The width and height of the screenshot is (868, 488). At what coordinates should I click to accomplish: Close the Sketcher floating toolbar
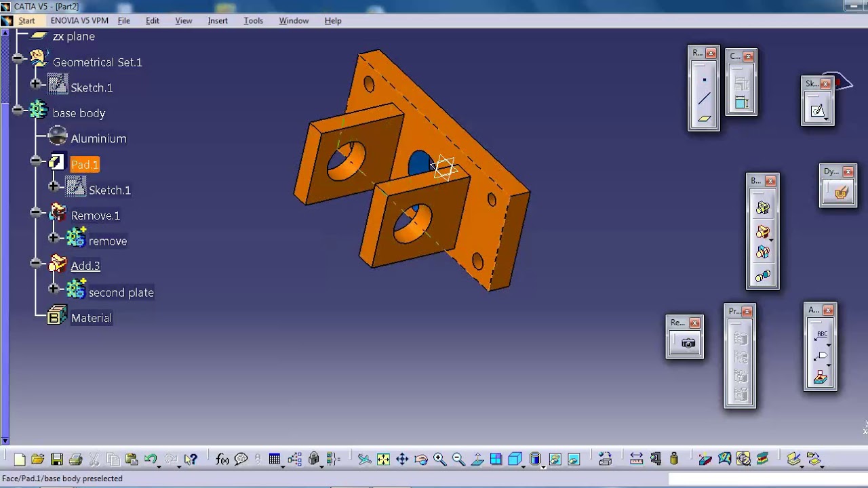825,84
